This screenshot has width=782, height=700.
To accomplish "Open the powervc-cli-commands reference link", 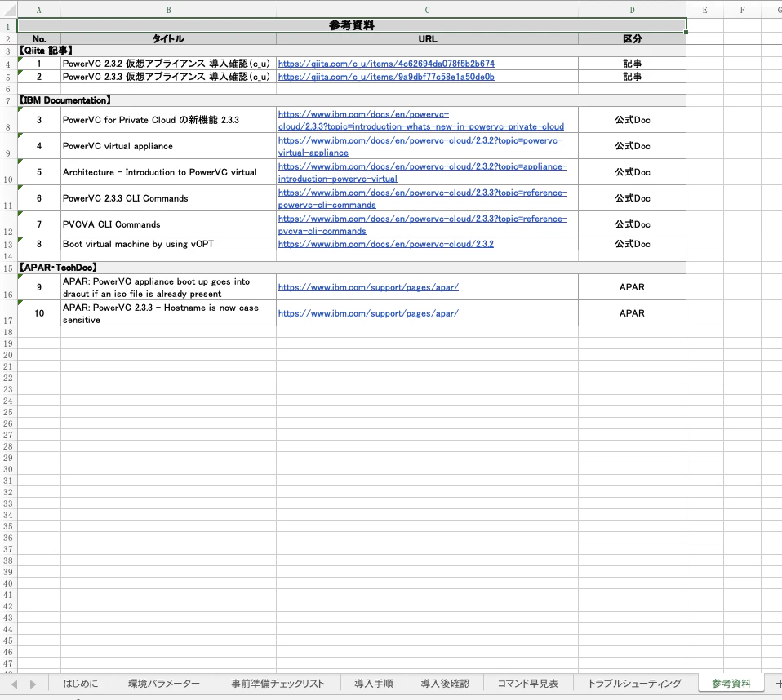I will click(x=422, y=198).
